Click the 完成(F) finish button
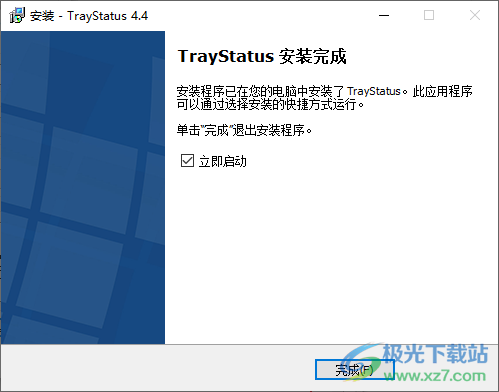499x392 pixels. tap(355, 369)
